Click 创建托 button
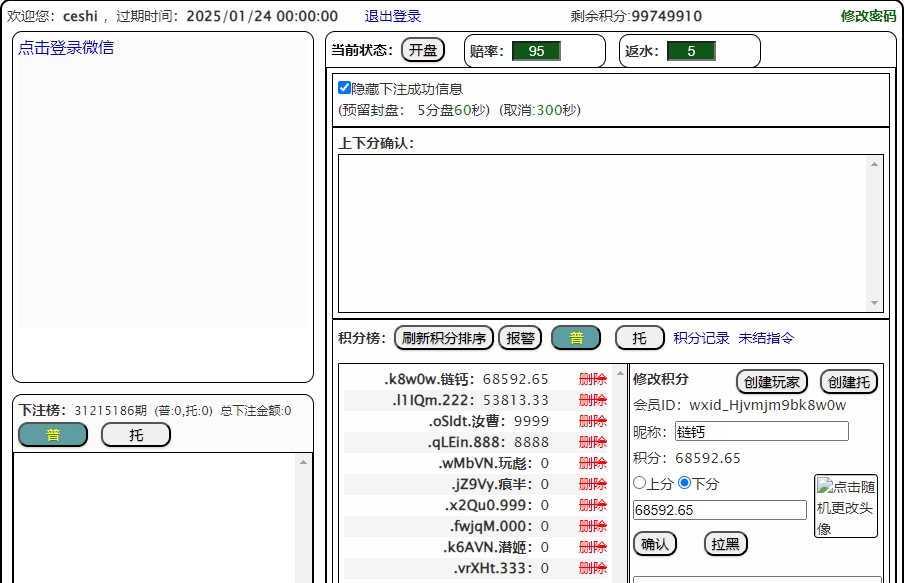Viewport: 905px width, 583px height. pyautogui.click(x=849, y=382)
